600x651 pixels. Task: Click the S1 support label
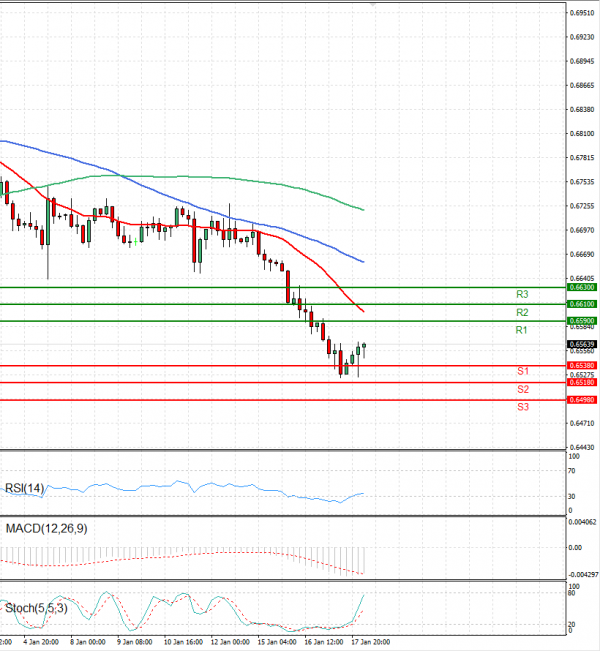click(x=522, y=371)
